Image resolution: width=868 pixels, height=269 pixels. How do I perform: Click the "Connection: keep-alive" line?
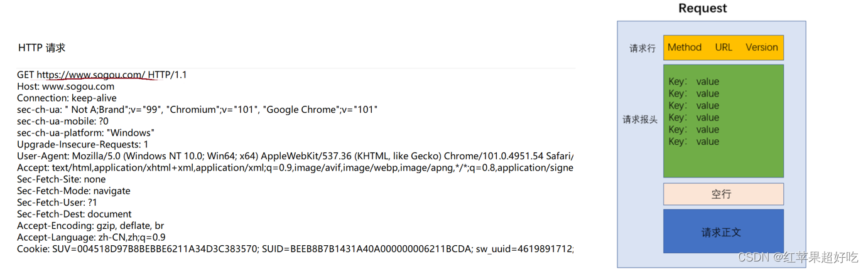click(67, 98)
